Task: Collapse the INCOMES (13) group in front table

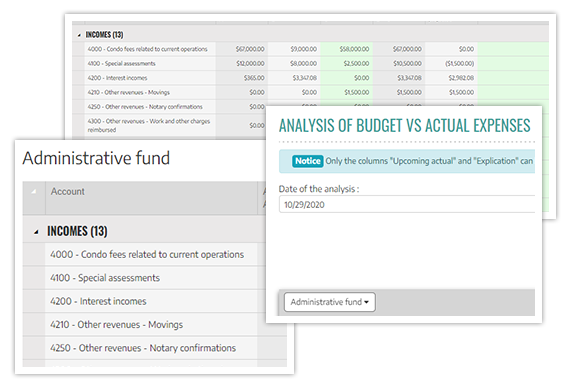Action: point(36,232)
